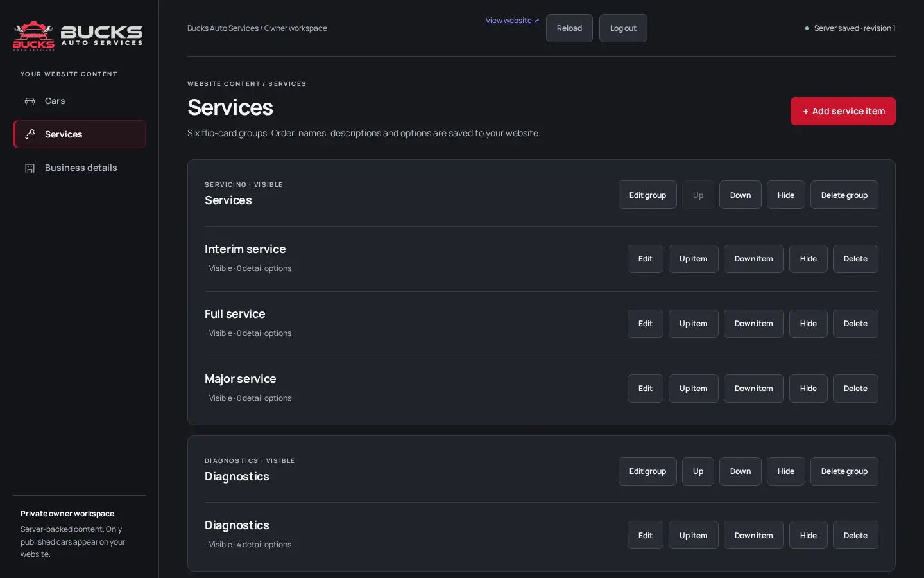Screen dimensions: 924x578
Task: Hide the Major service item
Action: click(809, 389)
